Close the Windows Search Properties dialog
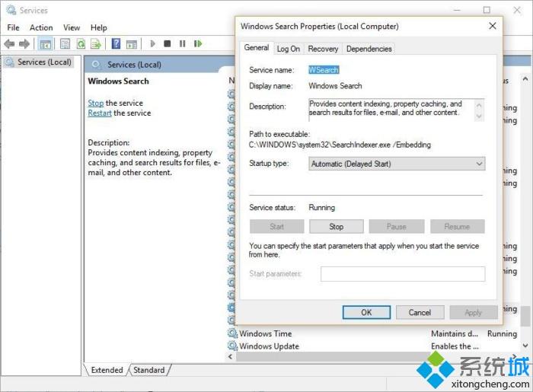Image resolution: width=533 pixels, height=392 pixels. [492, 26]
